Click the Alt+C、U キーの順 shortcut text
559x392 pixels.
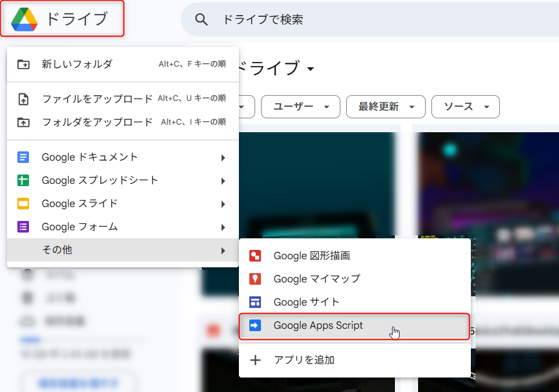192,98
